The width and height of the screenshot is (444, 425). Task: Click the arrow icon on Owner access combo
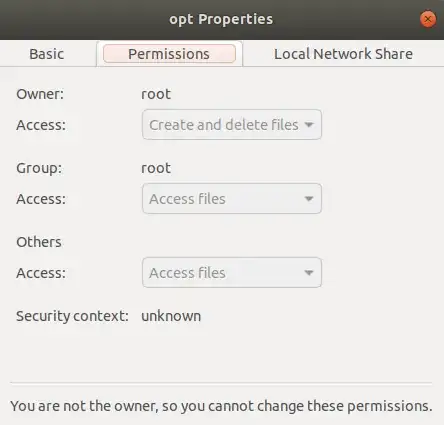click(309, 125)
